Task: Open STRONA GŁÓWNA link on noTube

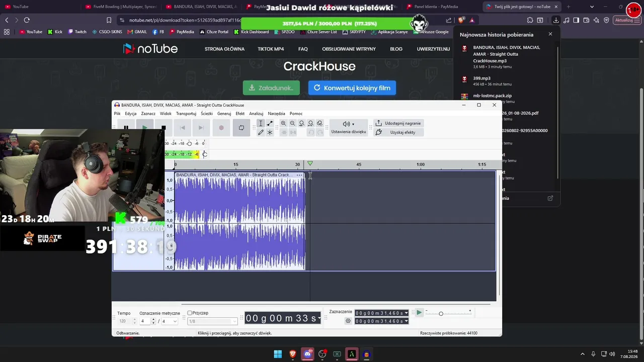Action: [224, 49]
